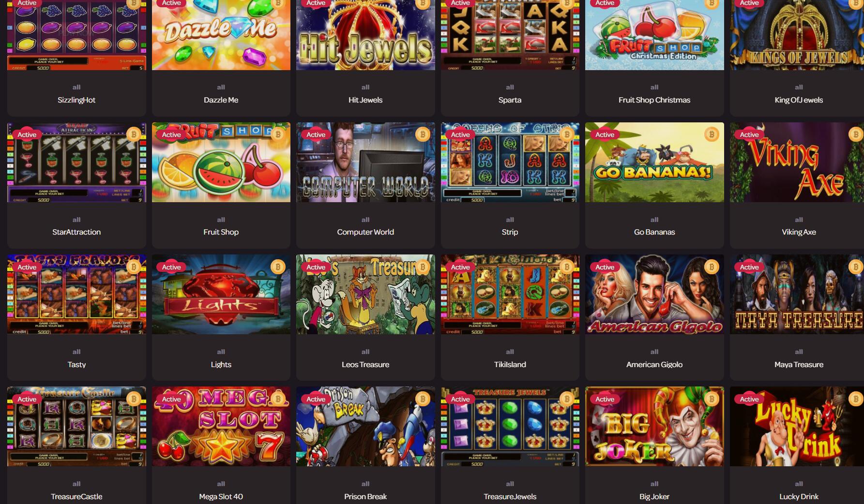
Task: Click the Bitcoin icon on Go Bananas
Action: [x=711, y=134]
